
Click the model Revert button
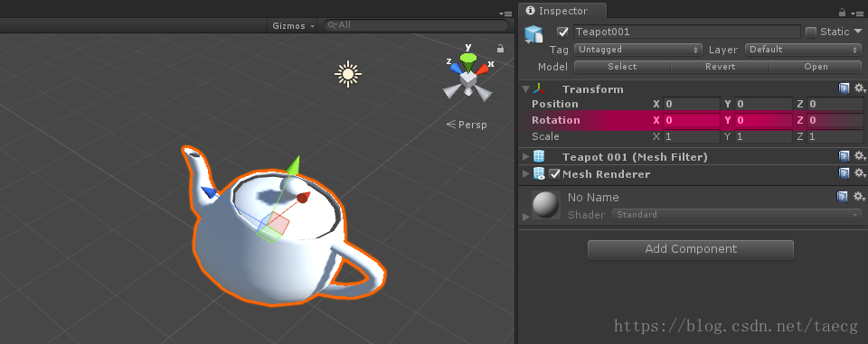(x=720, y=67)
